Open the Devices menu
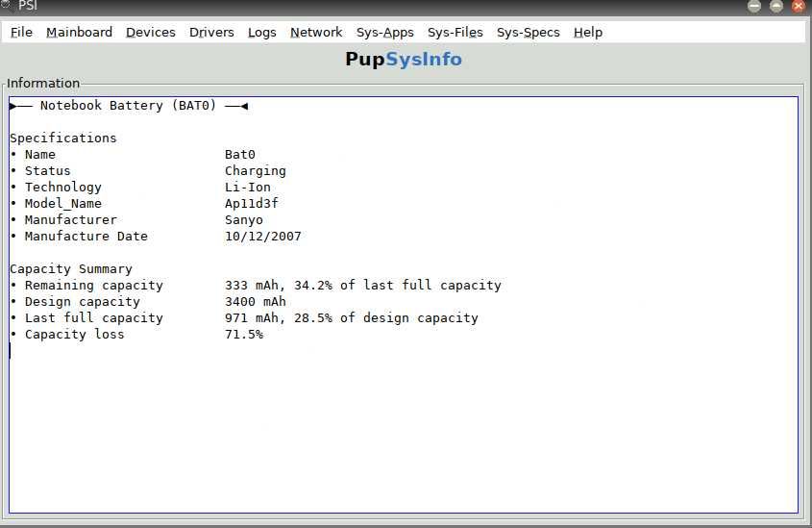This screenshot has width=812, height=528. click(150, 32)
